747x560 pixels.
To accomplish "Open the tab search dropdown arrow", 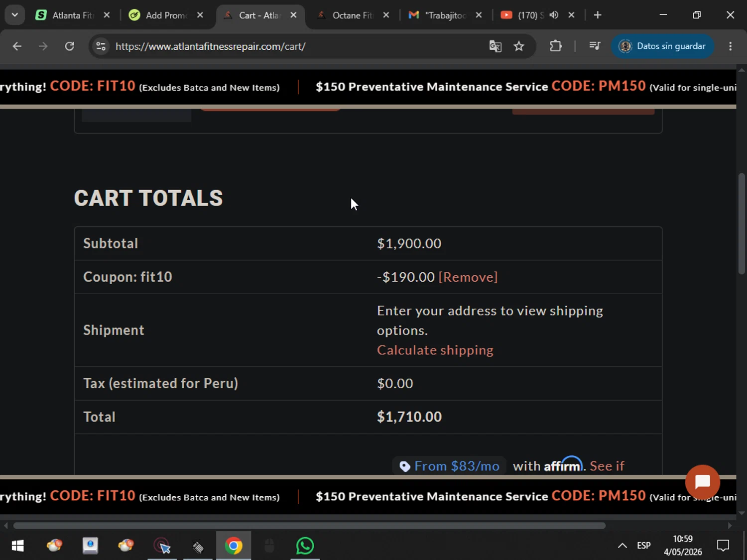I will tap(14, 15).
